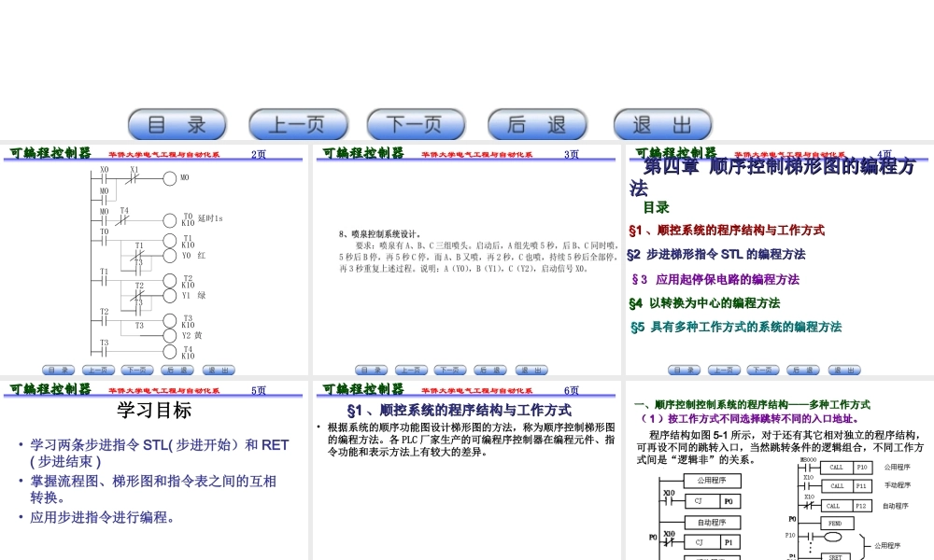Click the 第四章 顺序控制梯形图的编程方法 chapter title
Viewport: 934px width, 560px height.
[x=772, y=176]
